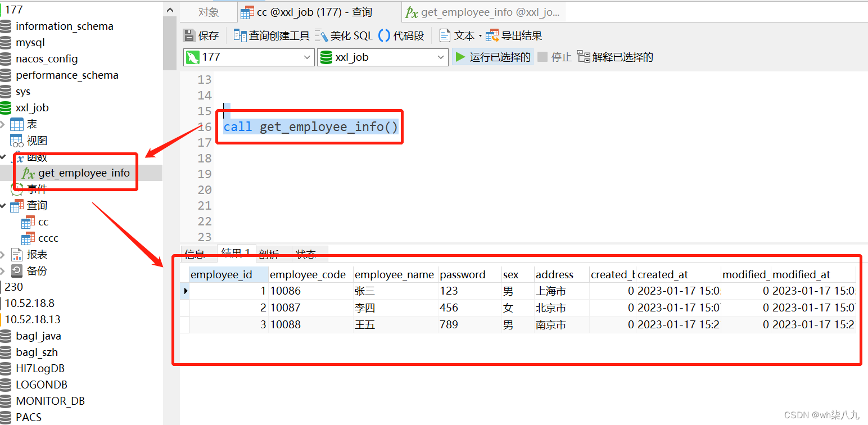Open the text button dropdown arrow

click(x=480, y=36)
